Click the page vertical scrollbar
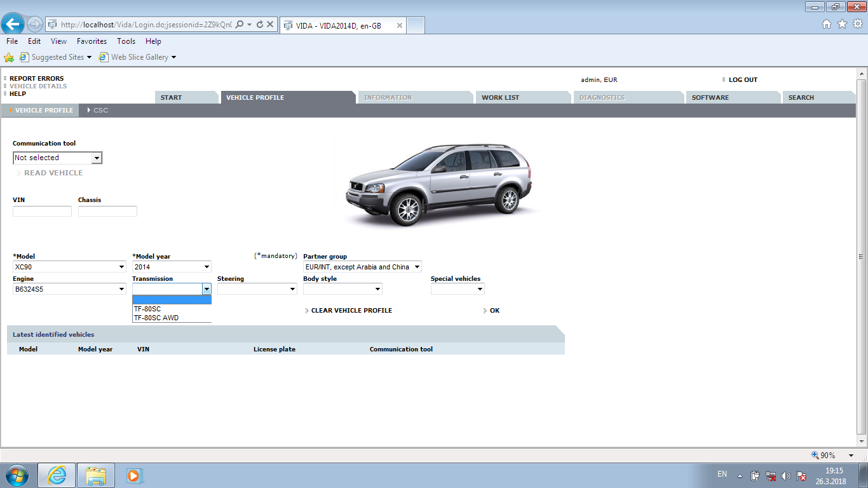This screenshot has width=868, height=488. (862, 257)
